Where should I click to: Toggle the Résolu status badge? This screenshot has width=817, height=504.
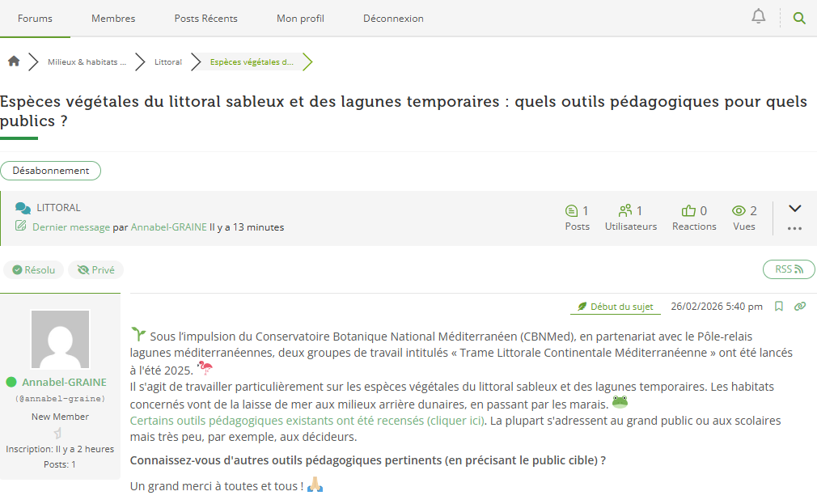pos(33,270)
